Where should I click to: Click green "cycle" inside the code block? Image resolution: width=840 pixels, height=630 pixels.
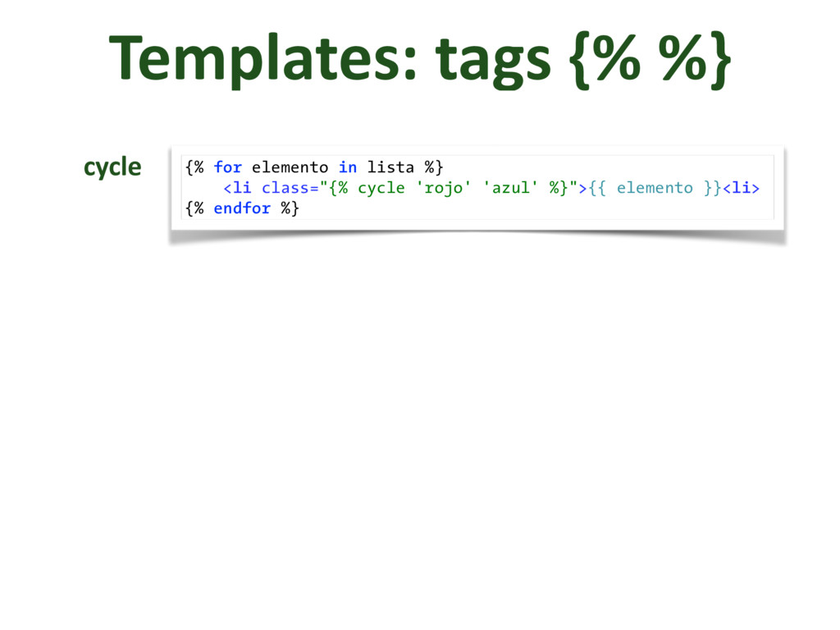click(x=381, y=188)
